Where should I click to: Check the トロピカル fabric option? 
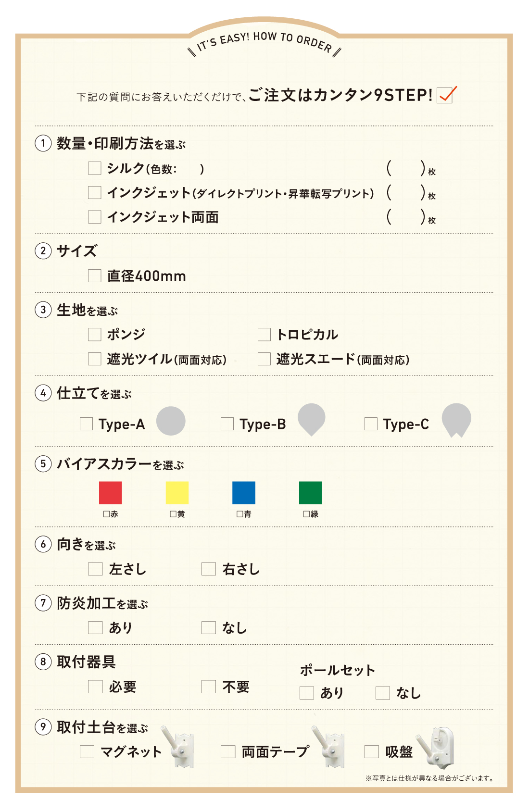point(264,334)
